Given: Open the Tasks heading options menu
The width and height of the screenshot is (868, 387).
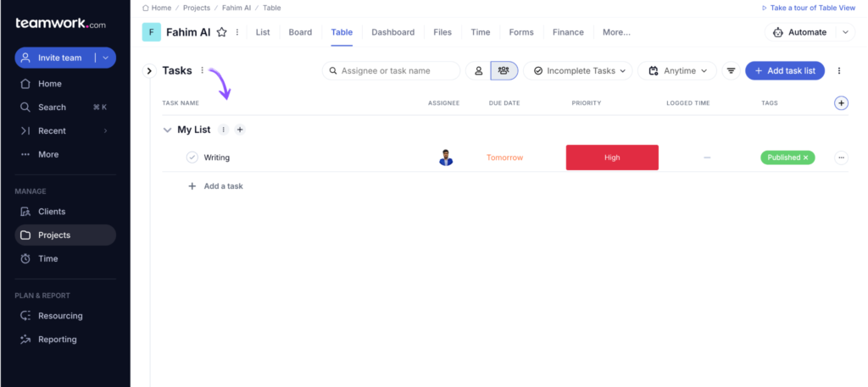Looking at the screenshot, I should [x=202, y=70].
